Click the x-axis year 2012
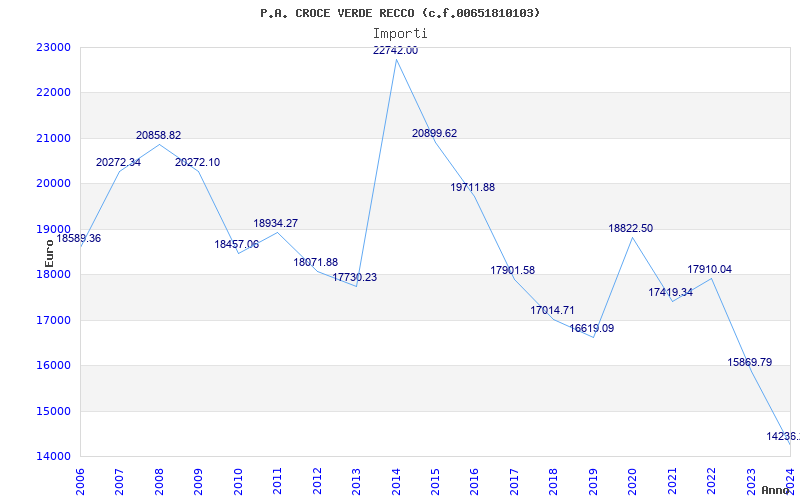This screenshot has width=800, height=500. point(317,481)
